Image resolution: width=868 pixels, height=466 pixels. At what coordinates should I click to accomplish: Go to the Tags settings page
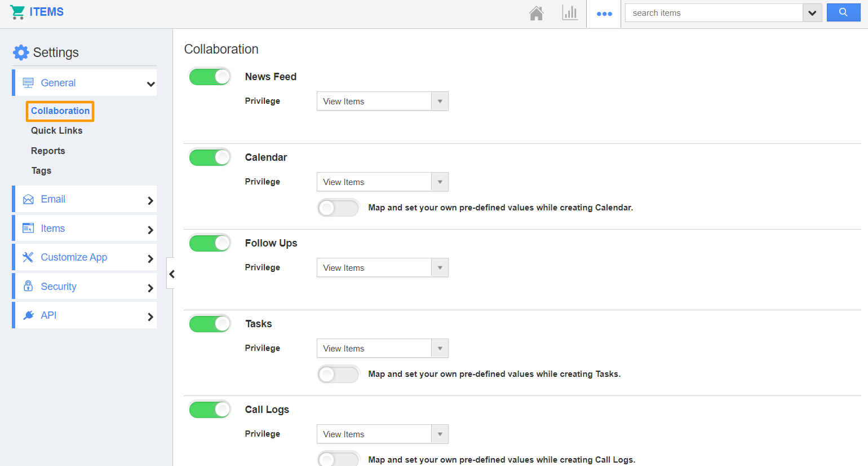coord(41,170)
